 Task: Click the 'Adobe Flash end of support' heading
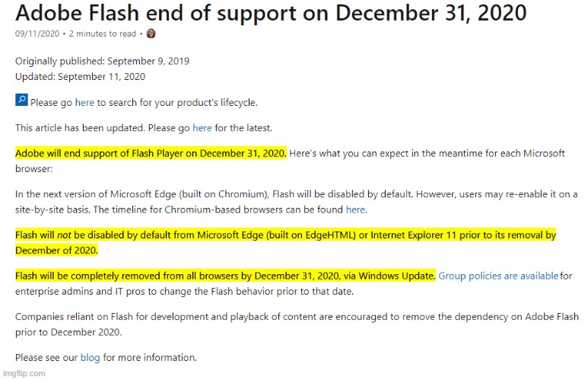pos(271,13)
